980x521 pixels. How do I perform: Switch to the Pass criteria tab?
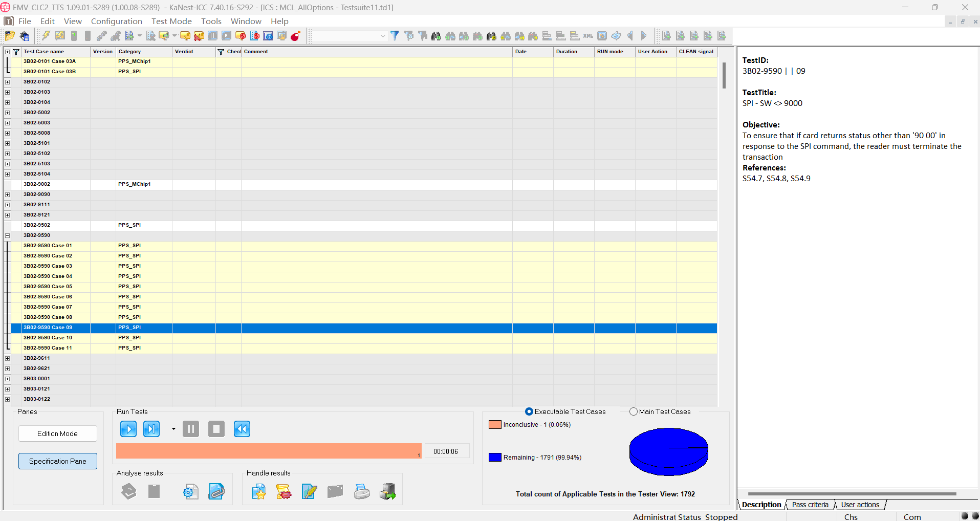810,505
